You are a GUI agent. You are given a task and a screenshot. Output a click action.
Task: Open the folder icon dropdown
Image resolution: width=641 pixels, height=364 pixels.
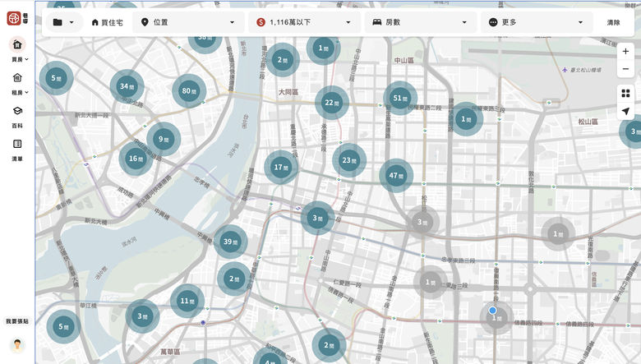pos(63,22)
